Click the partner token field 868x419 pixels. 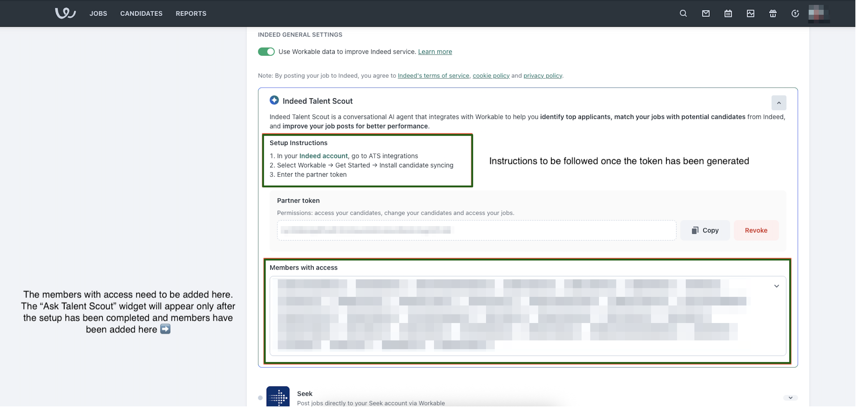[476, 230]
